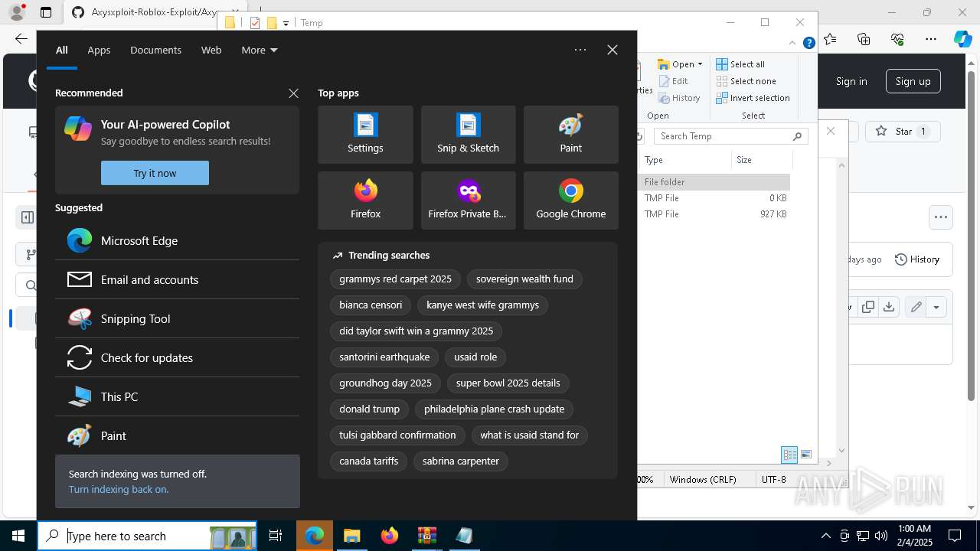Expand edit file dropdown on GitHub
The image size is (980, 551).
(x=936, y=307)
